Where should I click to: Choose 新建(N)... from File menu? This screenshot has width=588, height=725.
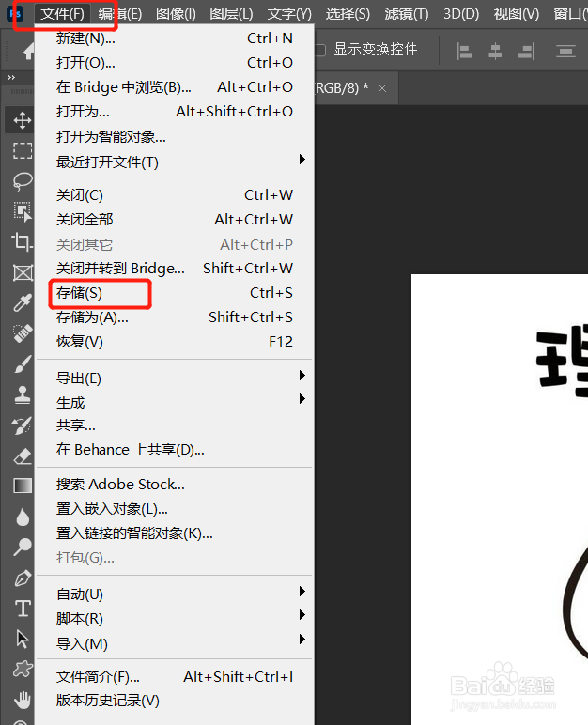point(175,39)
